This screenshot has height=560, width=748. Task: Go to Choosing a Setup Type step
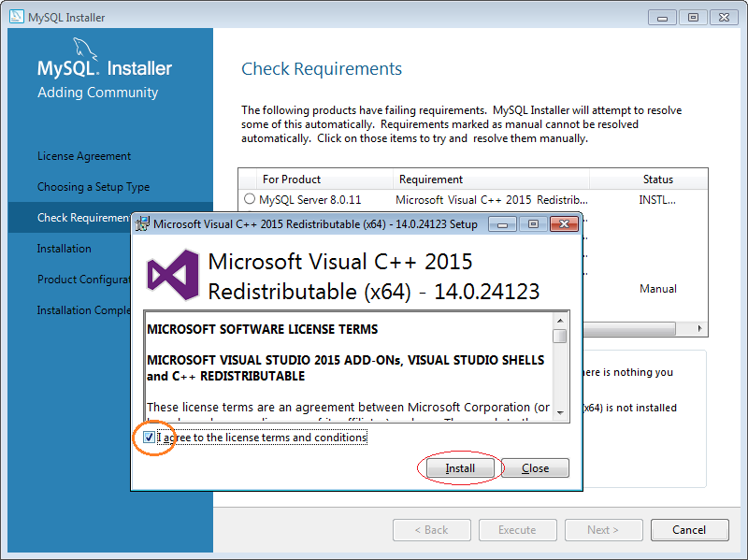[x=93, y=186]
